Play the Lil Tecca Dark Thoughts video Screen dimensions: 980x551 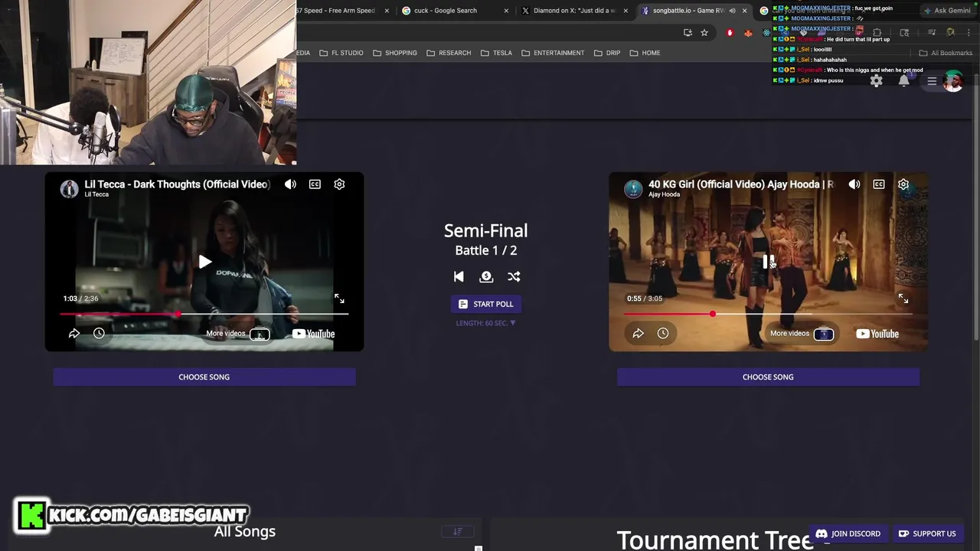click(204, 262)
